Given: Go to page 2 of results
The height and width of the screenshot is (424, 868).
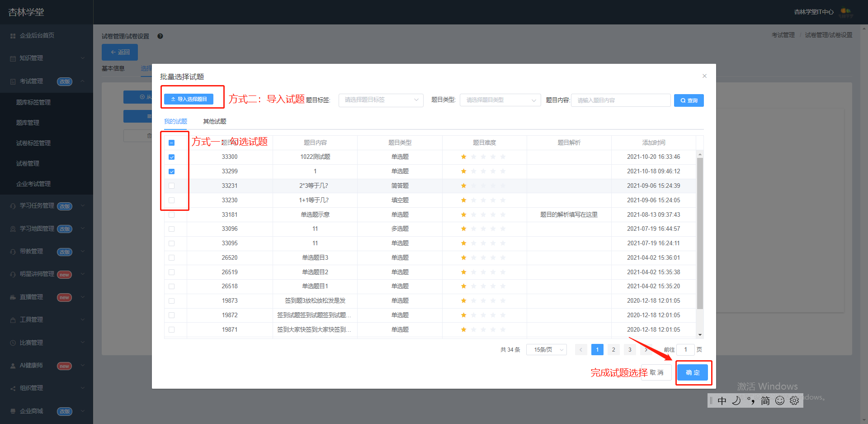Looking at the screenshot, I should click(x=613, y=350).
